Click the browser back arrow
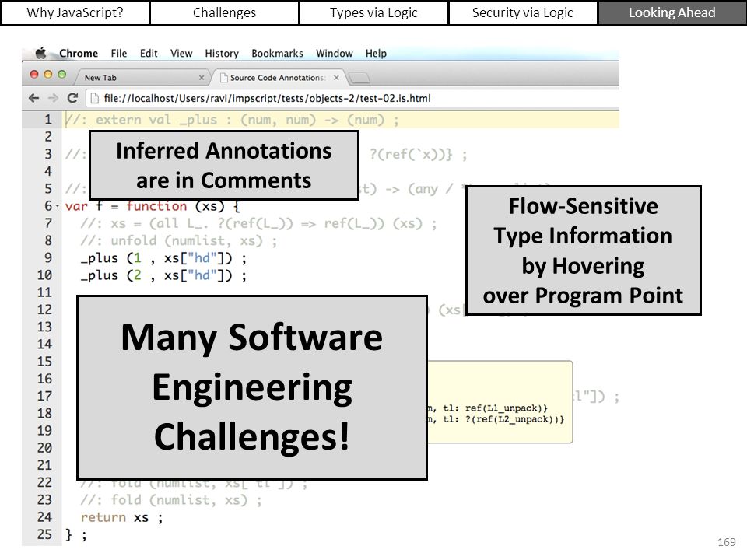The image size is (747, 560). click(x=33, y=98)
